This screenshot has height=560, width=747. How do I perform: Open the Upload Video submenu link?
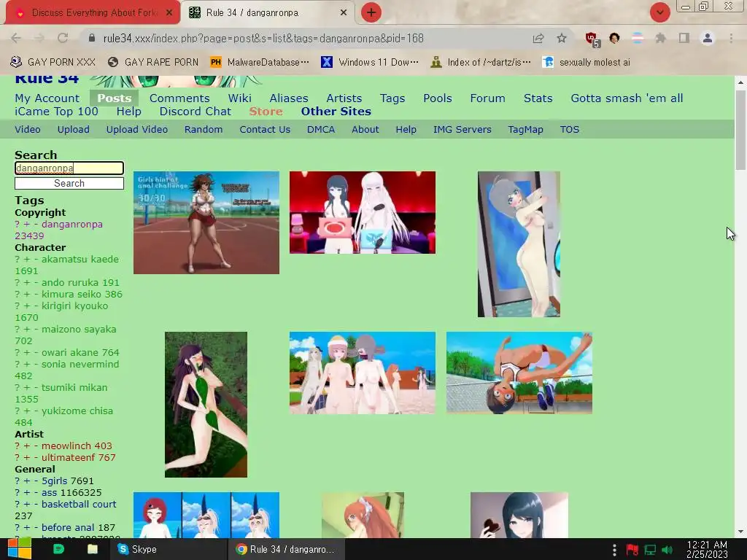pyautogui.click(x=136, y=130)
